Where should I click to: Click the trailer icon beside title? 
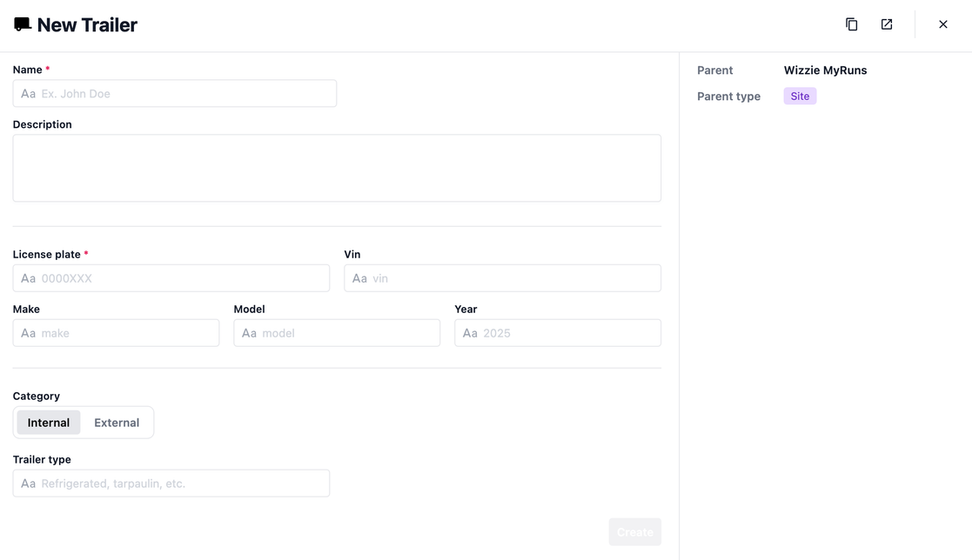[x=23, y=24]
